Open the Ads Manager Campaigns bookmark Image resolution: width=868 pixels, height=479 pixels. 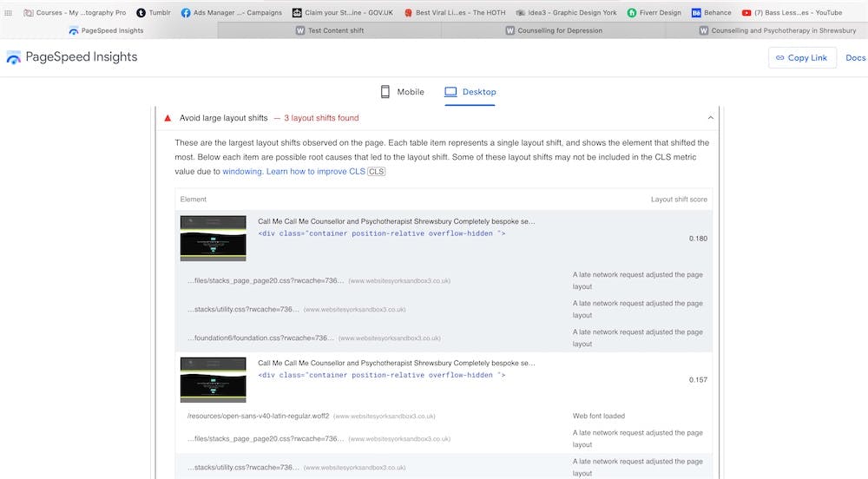pyautogui.click(x=232, y=13)
